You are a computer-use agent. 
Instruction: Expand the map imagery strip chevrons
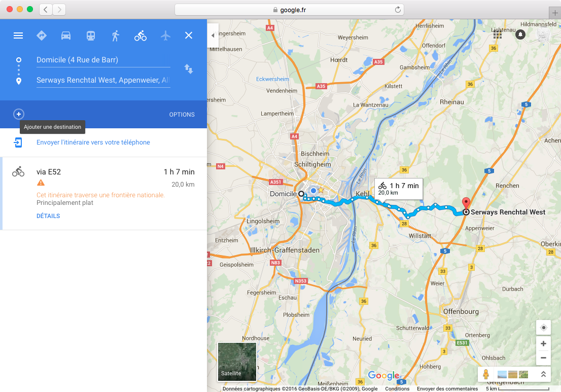click(x=543, y=374)
